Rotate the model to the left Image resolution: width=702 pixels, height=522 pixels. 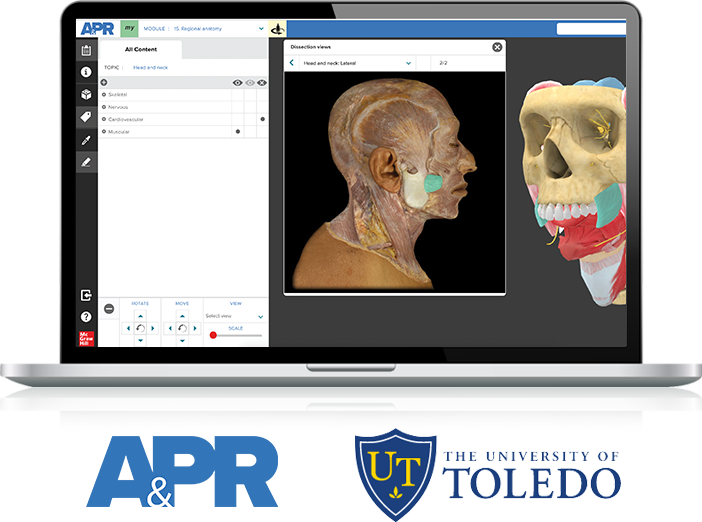pos(128,328)
